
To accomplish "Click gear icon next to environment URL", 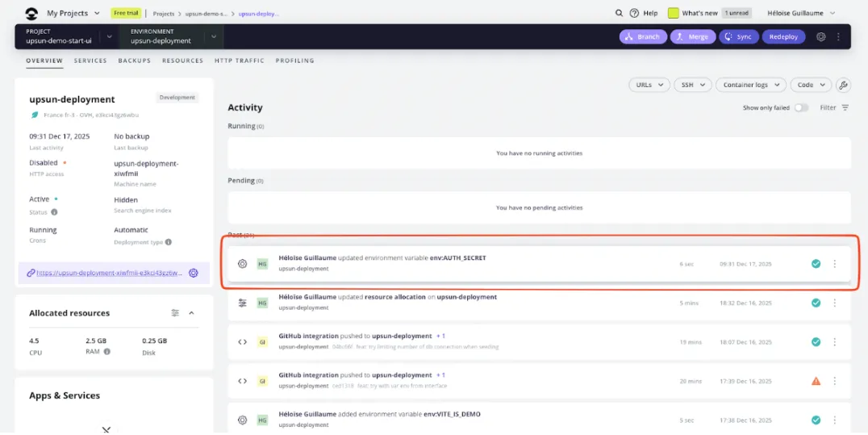I will point(194,273).
